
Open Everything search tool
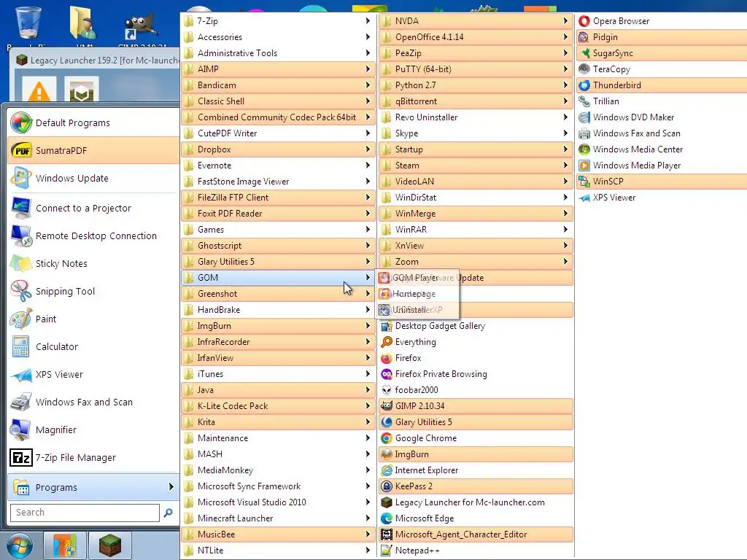click(x=476, y=342)
